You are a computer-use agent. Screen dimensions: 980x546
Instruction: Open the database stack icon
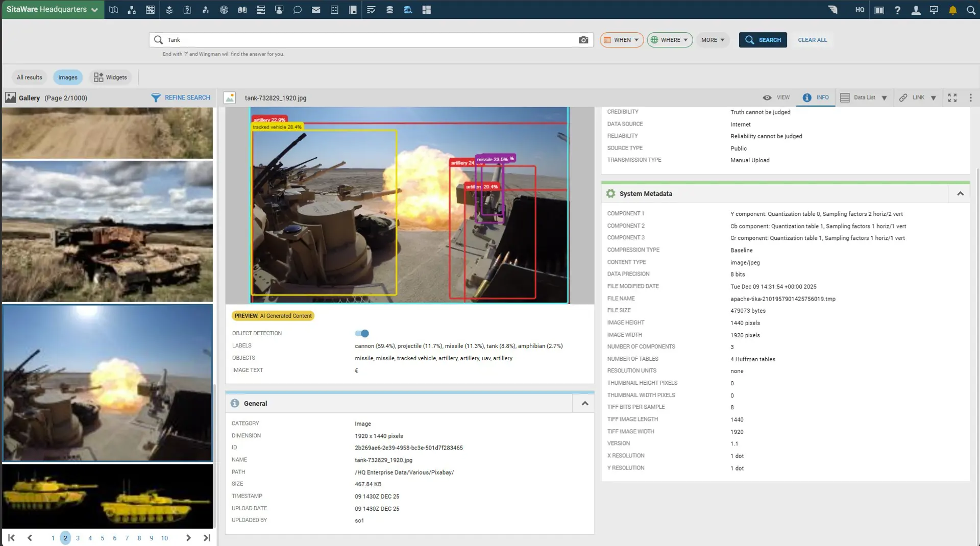coord(389,10)
